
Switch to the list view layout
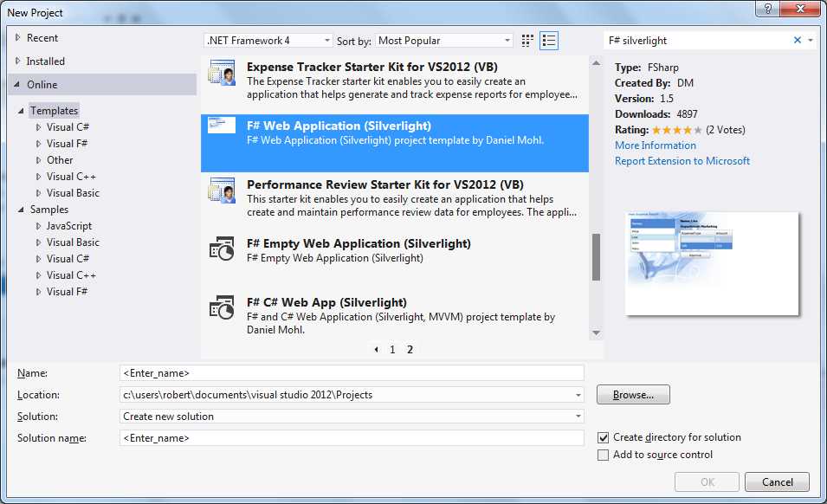point(548,40)
